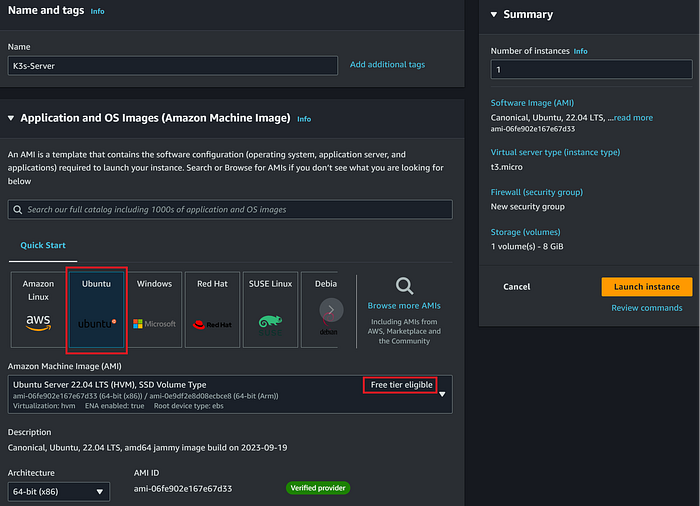Switch to the Quick Start tab
Screen dimensions: 700x506
43,245
